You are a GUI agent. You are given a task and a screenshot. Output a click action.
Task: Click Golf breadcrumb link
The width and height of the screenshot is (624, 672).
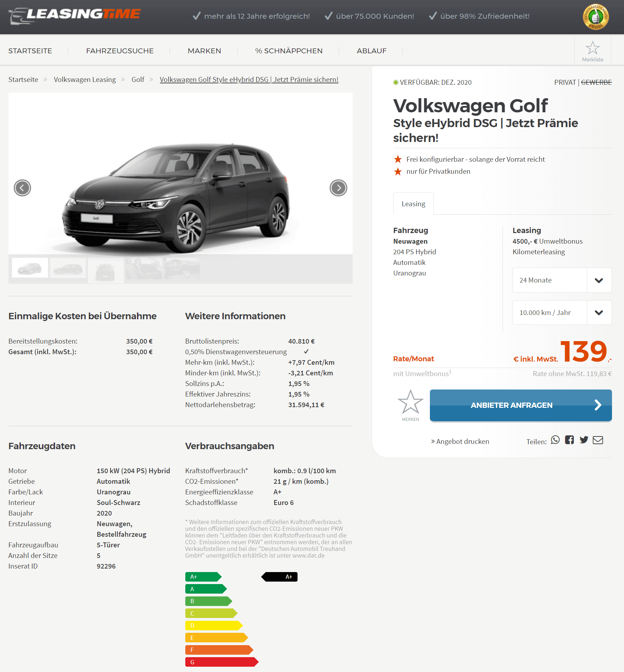click(138, 79)
